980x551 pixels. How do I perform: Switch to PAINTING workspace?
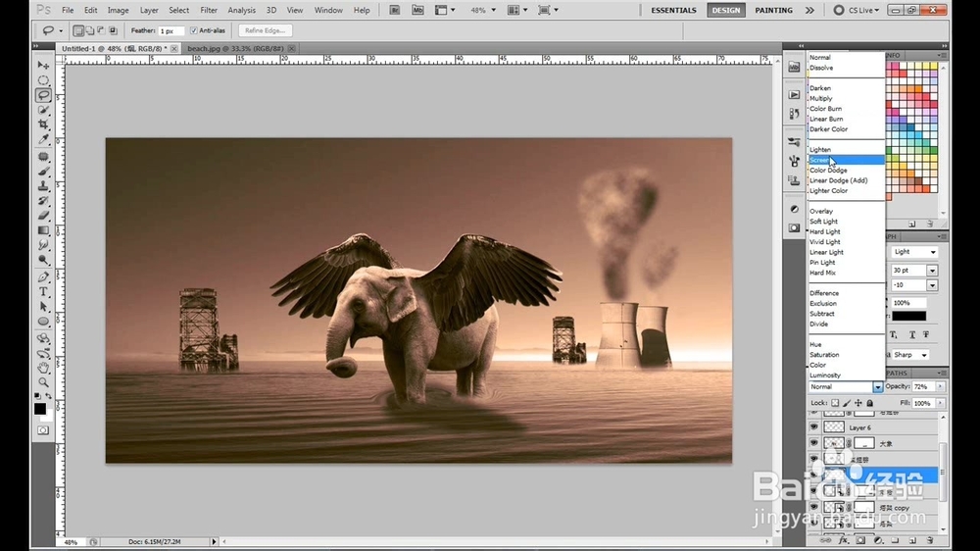pos(773,10)
